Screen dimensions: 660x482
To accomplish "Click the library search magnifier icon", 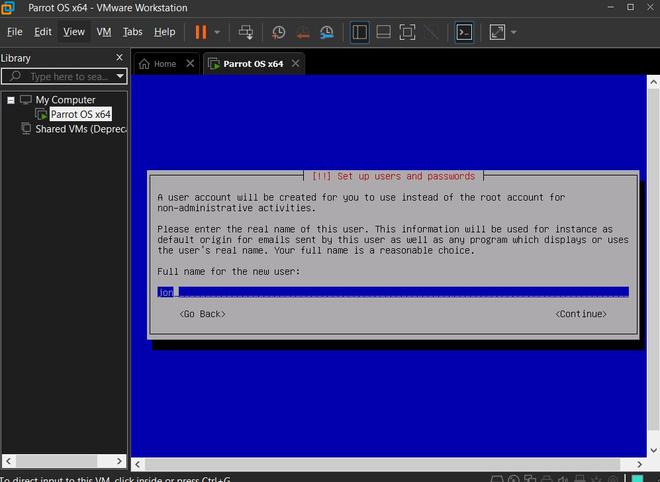I will [x=15, y=76].
